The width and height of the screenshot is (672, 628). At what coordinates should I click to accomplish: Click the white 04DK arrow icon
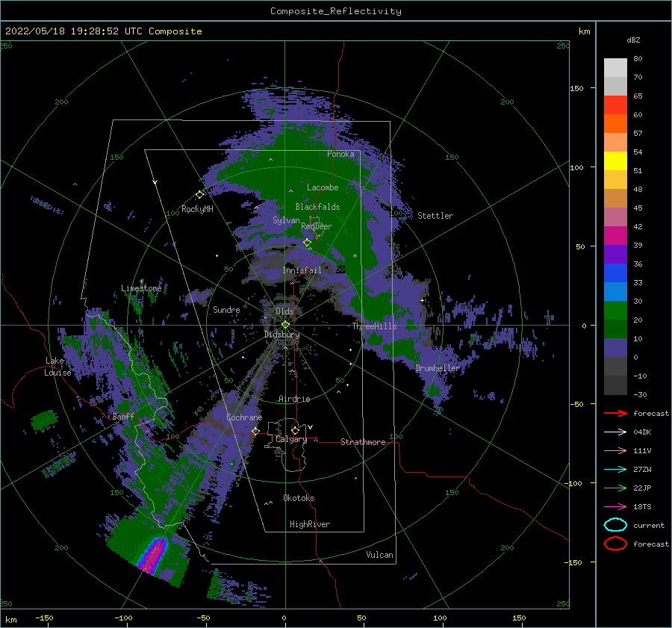pyautogui.click(x=615, y=432)
